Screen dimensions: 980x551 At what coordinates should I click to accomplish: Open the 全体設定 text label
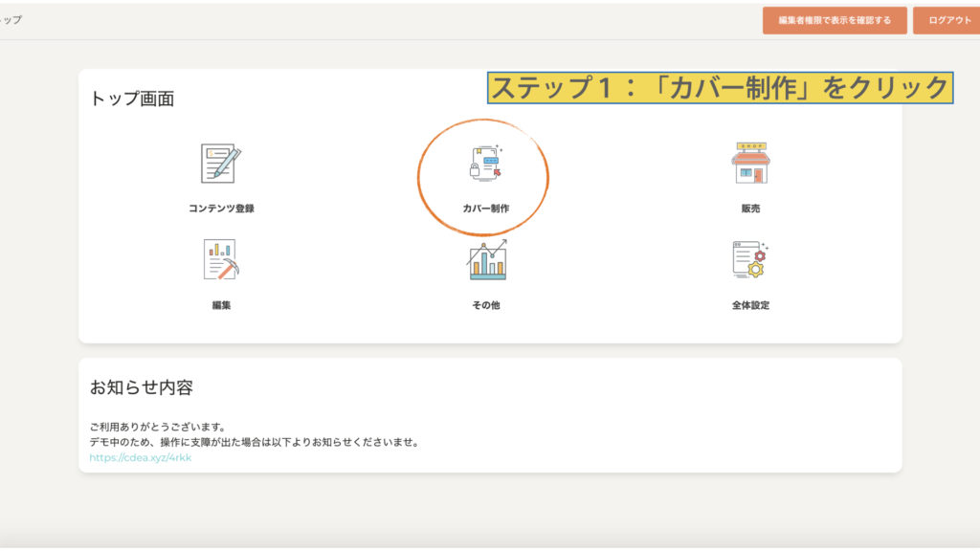(750, 305)
